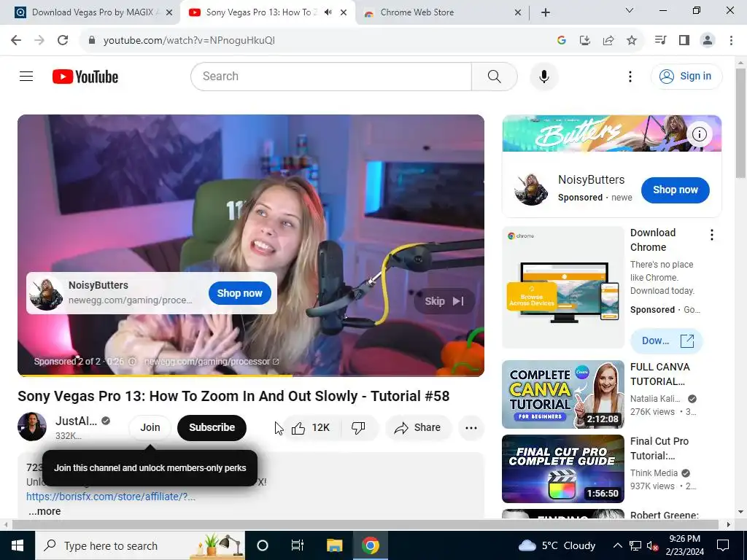Open FULL CANVA TUTORIAL video title
Screen dimensions: 747x560
pos(659,374)
